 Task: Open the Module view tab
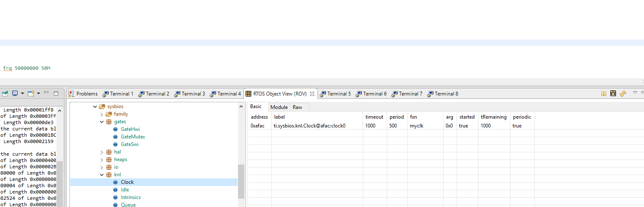pos(279,107)
